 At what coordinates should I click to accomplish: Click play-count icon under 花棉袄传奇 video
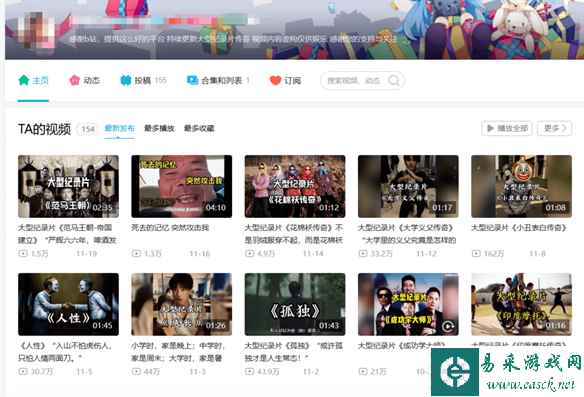250,254
